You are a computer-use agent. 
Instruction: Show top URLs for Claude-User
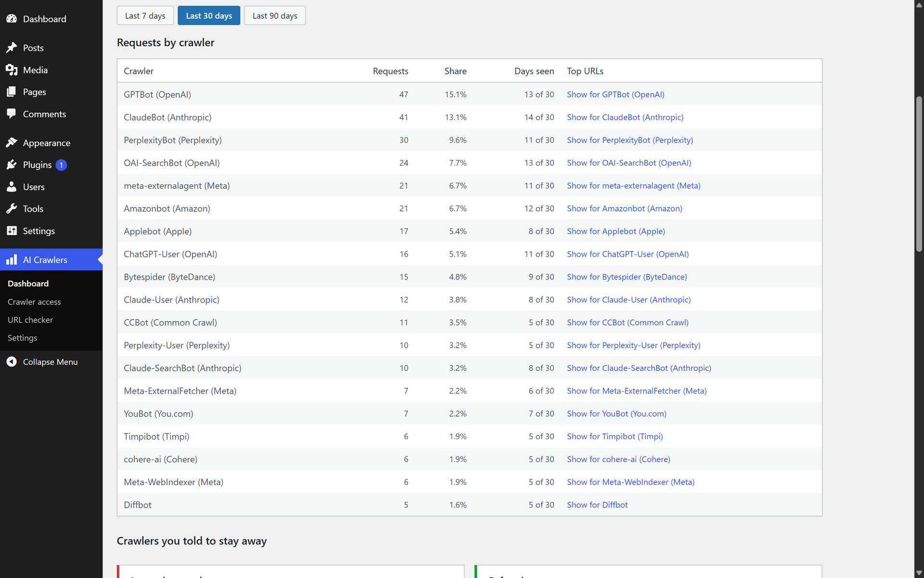[629, 300]
